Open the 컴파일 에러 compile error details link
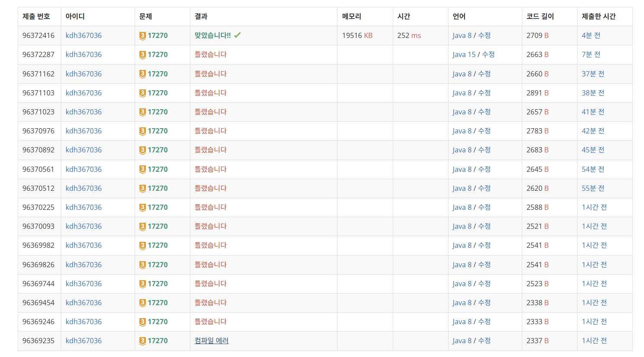This screenshot has width=644, height=357. (212, 341)
